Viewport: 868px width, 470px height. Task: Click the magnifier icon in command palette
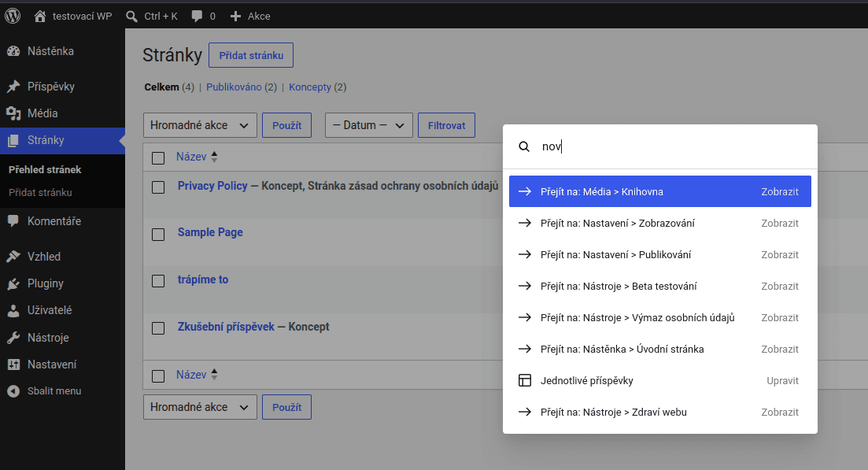point(523,146)
